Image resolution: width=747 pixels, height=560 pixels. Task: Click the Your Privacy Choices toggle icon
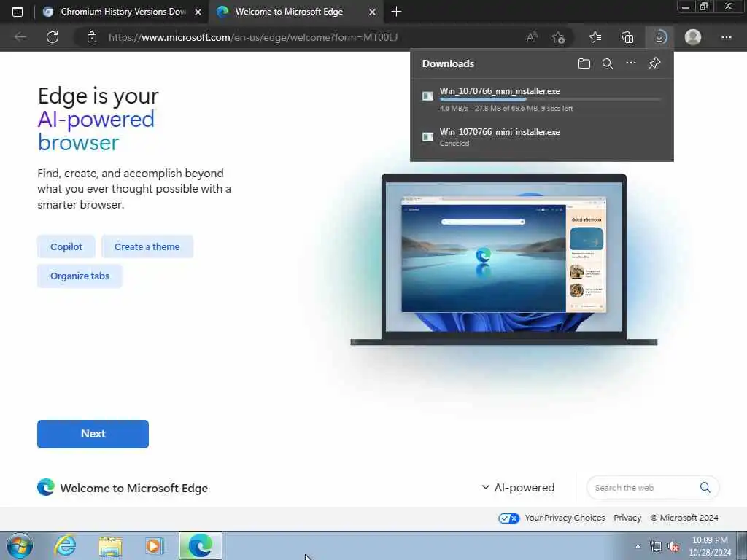508,518
